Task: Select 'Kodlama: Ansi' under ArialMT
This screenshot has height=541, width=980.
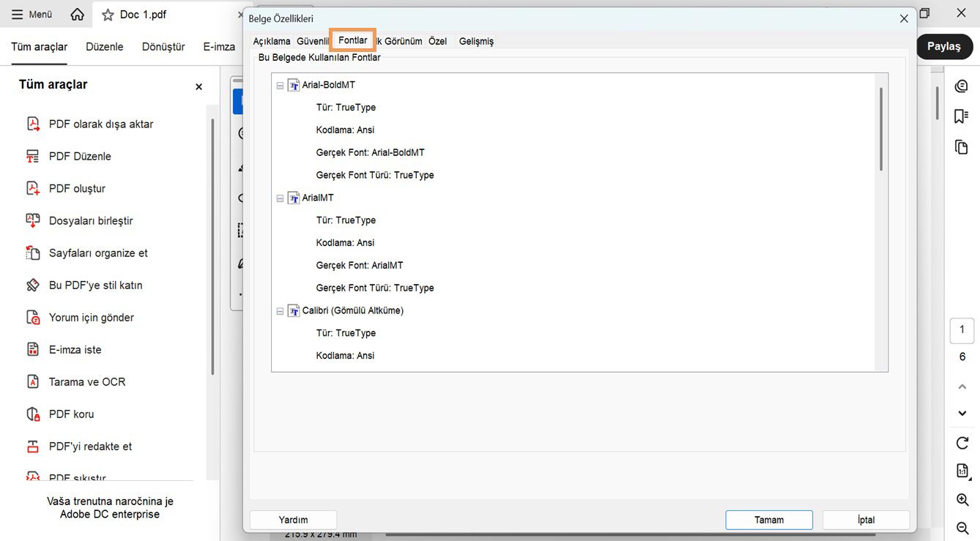Action: [345, 242]
